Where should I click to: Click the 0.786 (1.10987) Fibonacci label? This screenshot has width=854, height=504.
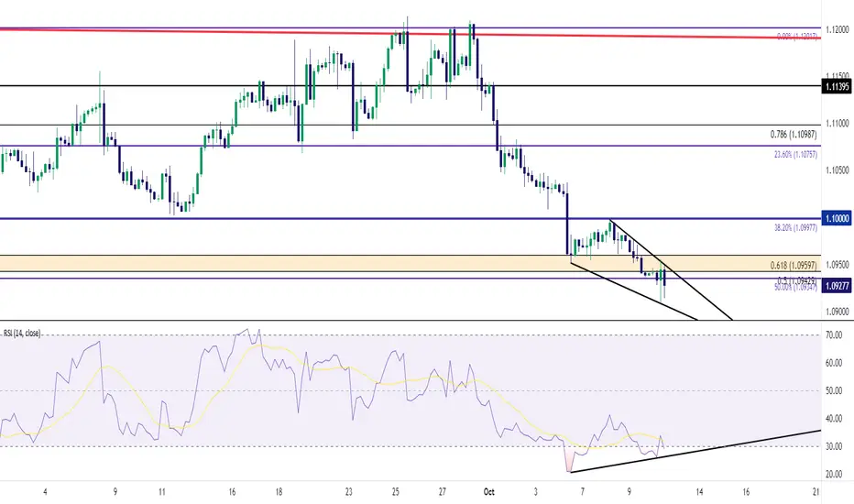(793, 134)
